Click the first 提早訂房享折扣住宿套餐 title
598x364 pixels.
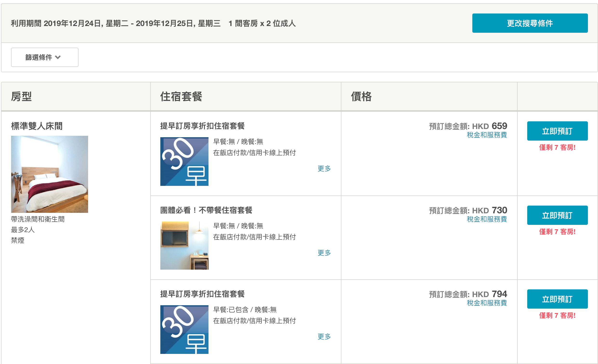click(x=202, y=126)
